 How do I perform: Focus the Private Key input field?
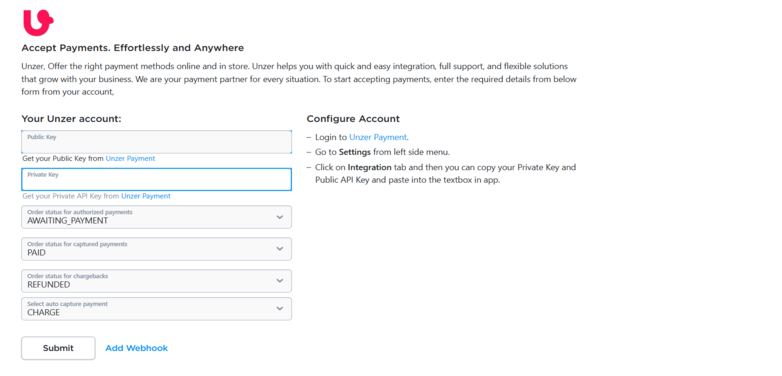156,180
